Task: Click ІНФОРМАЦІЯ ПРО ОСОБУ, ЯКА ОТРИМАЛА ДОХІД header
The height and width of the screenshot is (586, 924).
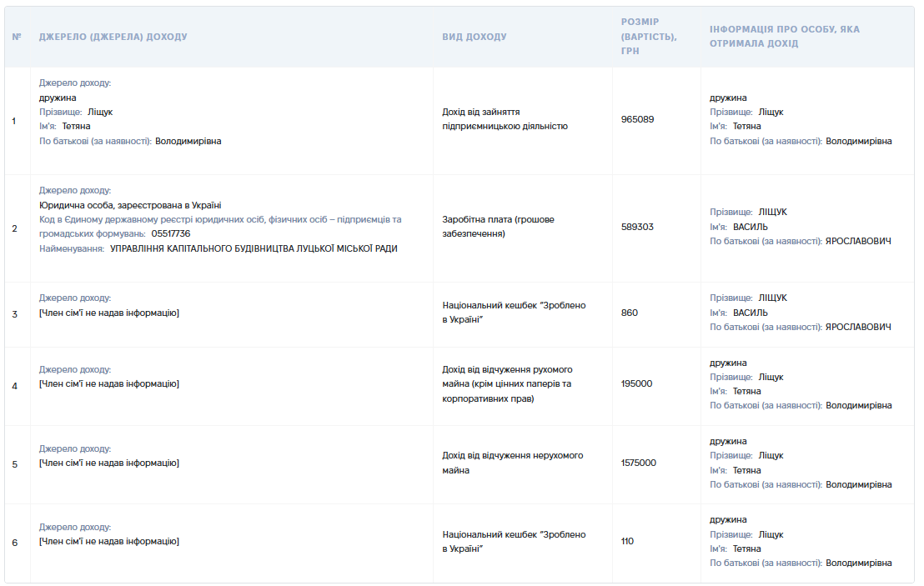Action: coord(785,37)
